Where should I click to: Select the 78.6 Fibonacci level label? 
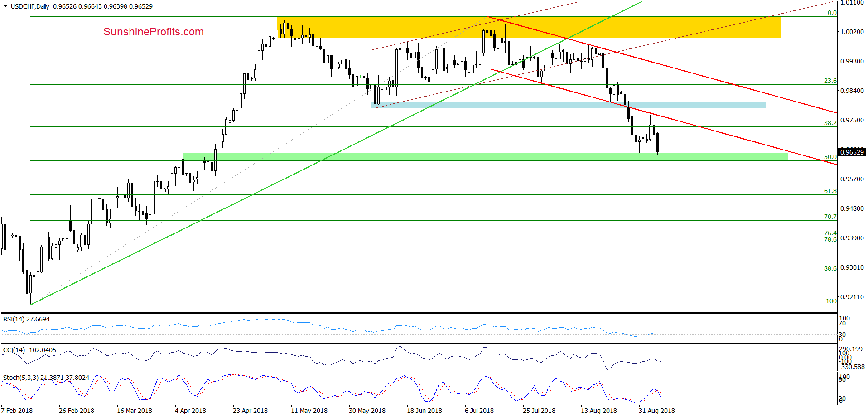830,239
